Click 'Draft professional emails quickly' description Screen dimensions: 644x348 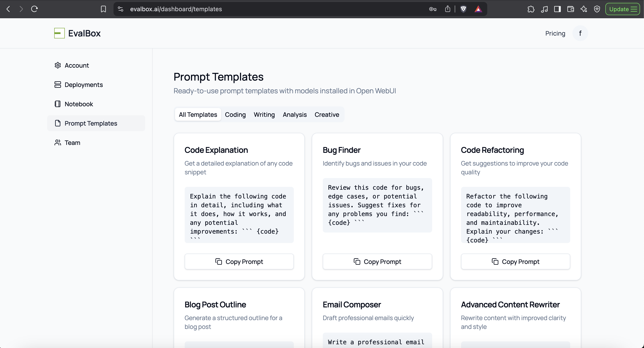[368, 318]
